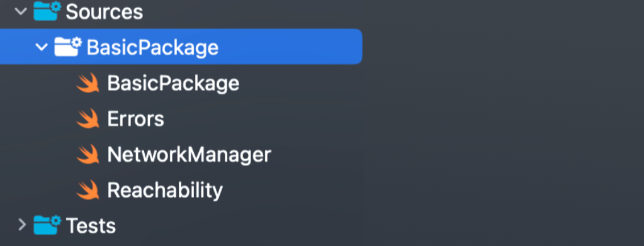Screen dimensions: 644x246
Task: Click the blank dark area beside the navigator
Action: tap(503, 123)
